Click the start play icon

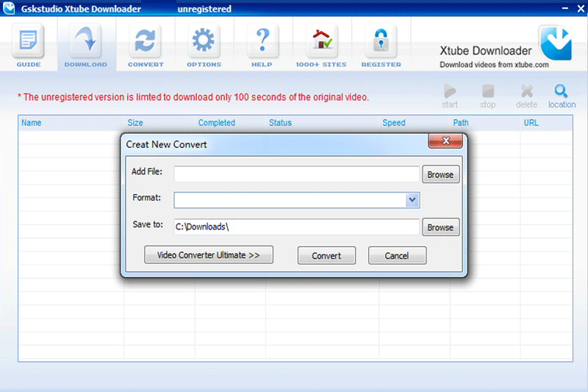[x=450, y=91]
